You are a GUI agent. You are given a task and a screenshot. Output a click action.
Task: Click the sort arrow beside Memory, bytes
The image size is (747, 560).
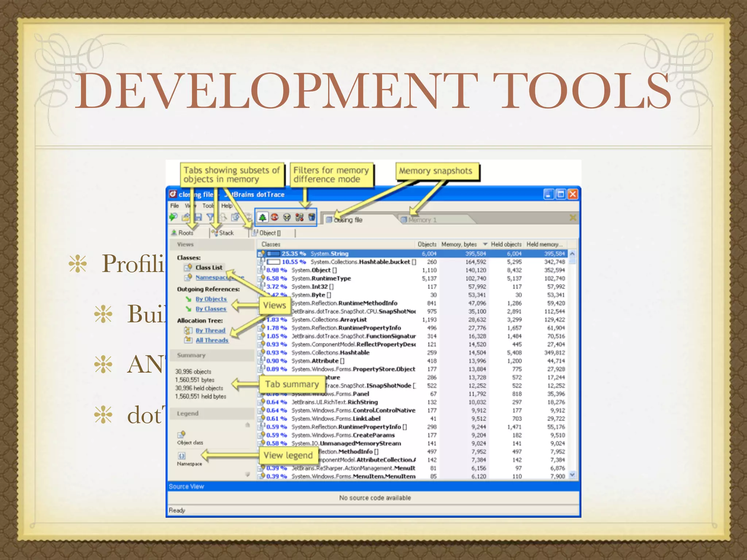[x=485, y=244]
